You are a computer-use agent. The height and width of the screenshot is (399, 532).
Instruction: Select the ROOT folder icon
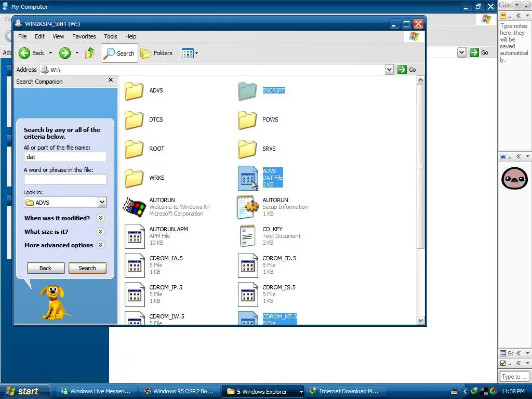point(134,149)
